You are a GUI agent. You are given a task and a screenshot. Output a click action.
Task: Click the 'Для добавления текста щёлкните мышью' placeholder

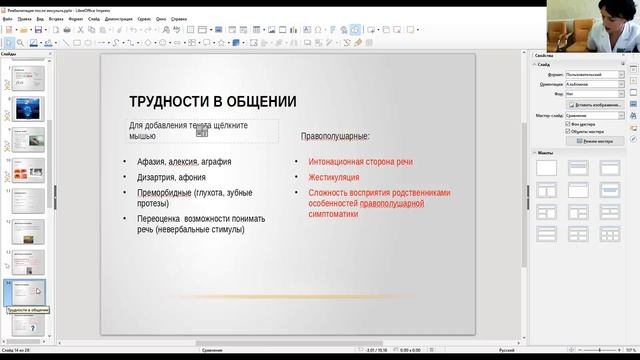[202, 131]
